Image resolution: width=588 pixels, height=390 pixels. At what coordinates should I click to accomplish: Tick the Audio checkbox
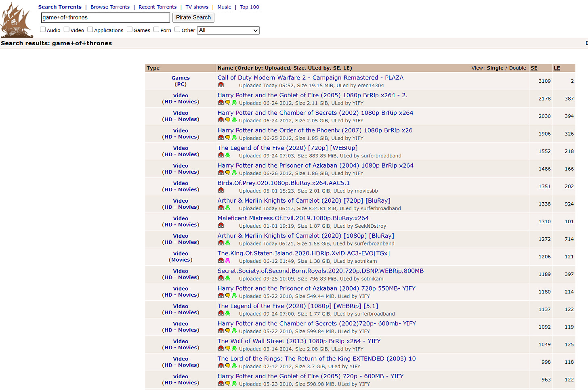tap(43, 29)
